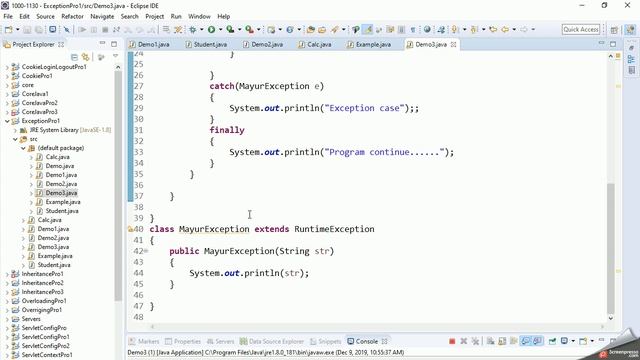640x360 pixels.
Task: Open the Navigate menu
Action: pyautogui.click(x=102, y=16)
